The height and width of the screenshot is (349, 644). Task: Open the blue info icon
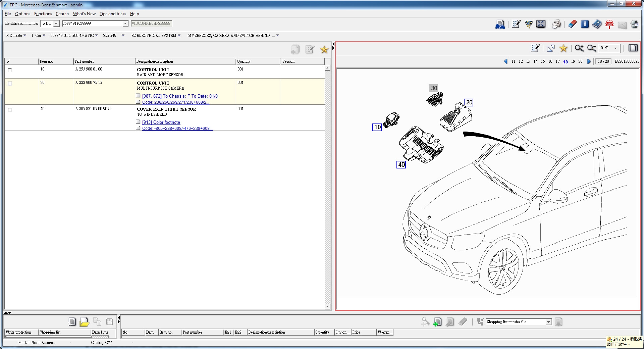tap(585, 24)
